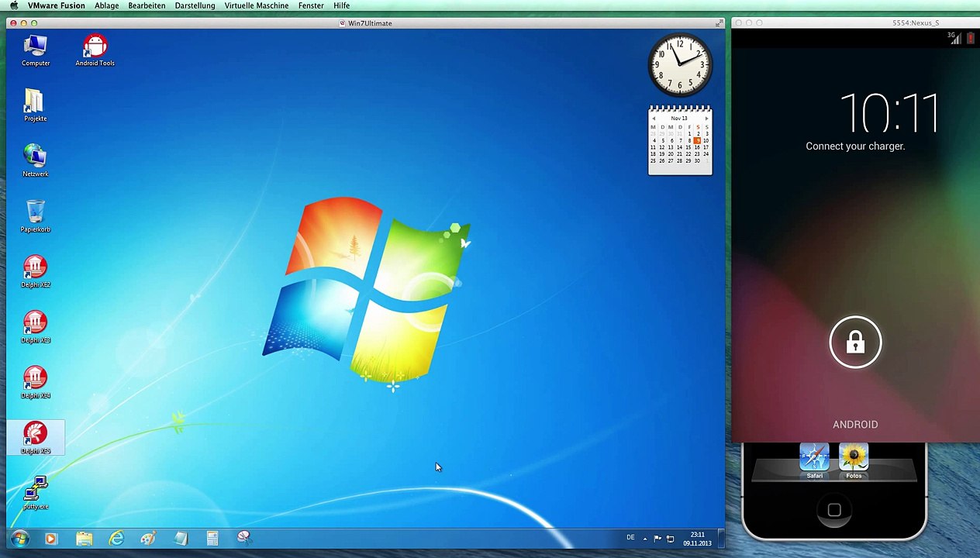The width and height of the screenshot is (980, 558).
Task: Click the Connect your charger message
Action: pyautogui.click(x=855, y=146)
